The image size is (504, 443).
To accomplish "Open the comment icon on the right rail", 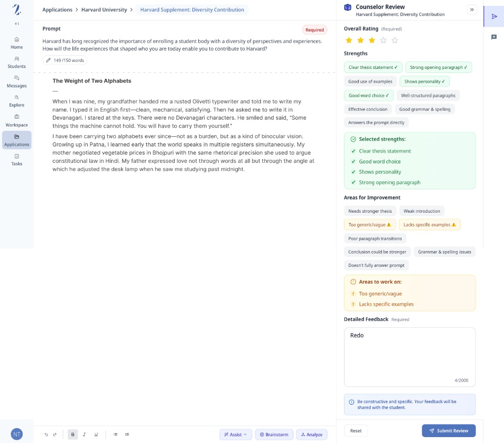I will 494,37.
